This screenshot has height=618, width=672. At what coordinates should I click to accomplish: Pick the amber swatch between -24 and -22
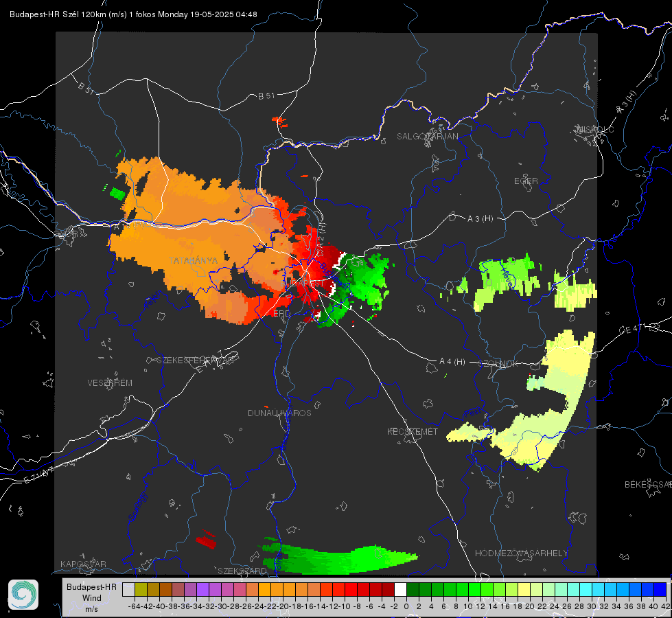point(264,590)
